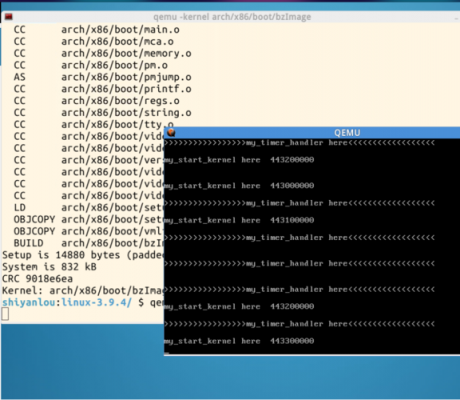Image resolution: width=460 pixels, height=400 pixels.
Task: Click the 'arch/x86/boot/pmjump.o' AS line
Action: 102,77
